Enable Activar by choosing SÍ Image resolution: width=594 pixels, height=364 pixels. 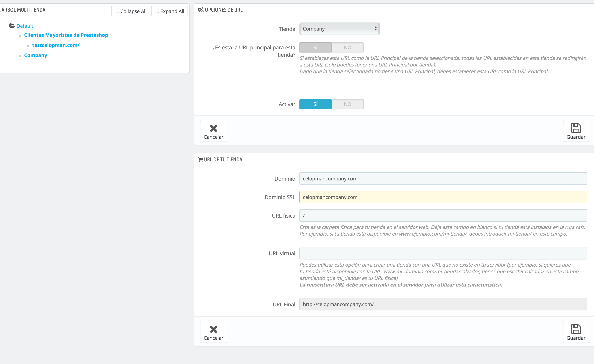pyautogui.click(x=315, y=104)
